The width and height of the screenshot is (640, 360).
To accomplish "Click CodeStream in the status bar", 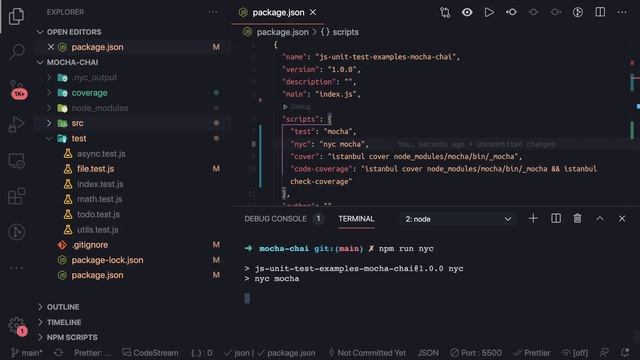I will point(151,353).
